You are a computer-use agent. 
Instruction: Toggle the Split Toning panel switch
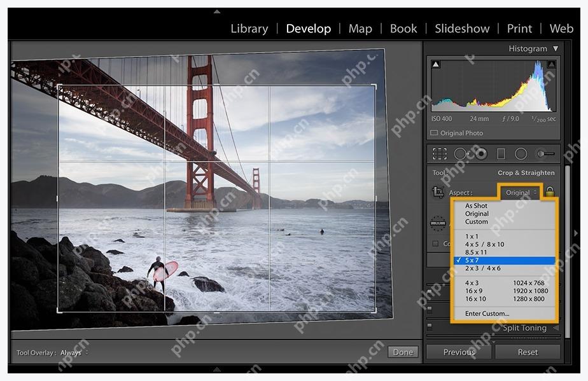(x=430, y=327)
